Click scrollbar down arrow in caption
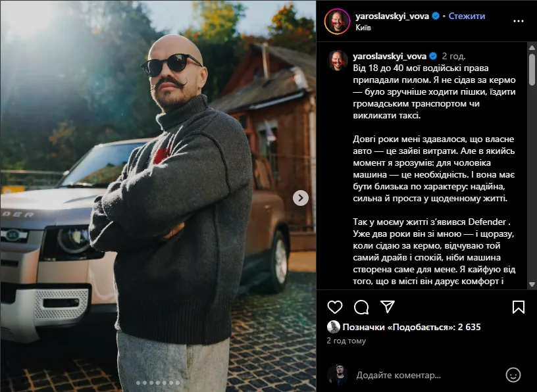537x392 pixels. [532, 284]
